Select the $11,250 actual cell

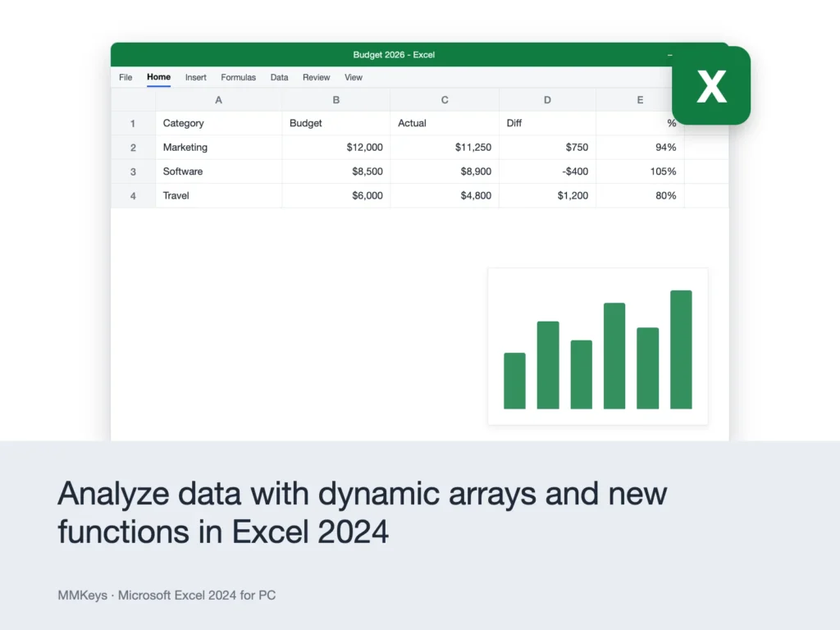click(x=445, y=148)
